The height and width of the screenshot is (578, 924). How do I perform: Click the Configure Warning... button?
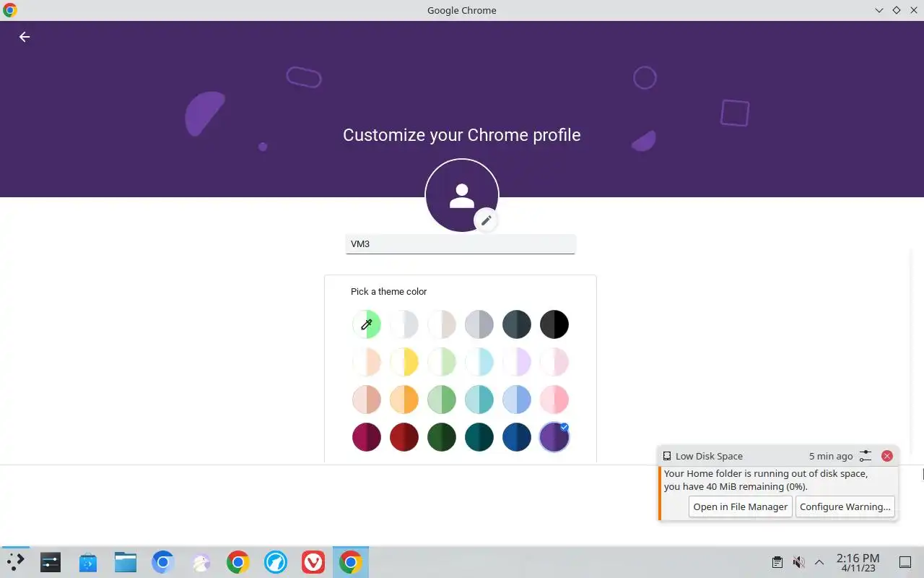[x=845, y=506]
